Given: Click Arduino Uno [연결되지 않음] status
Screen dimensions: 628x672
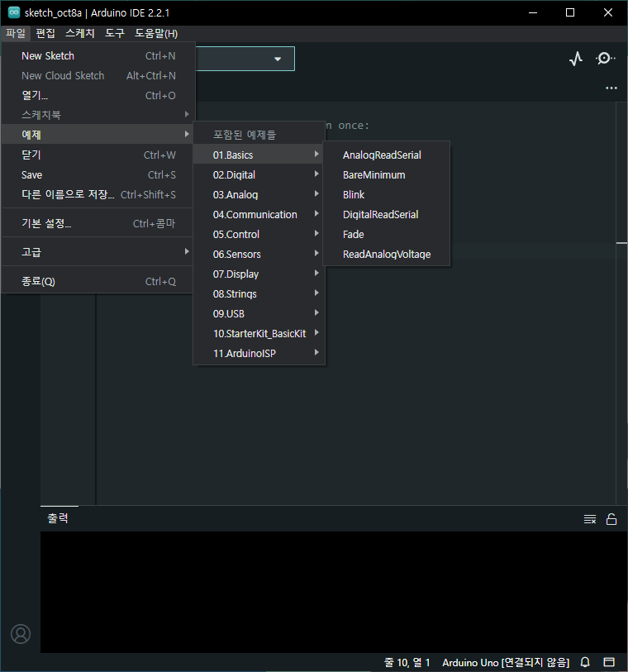Looking at the screenshot, I should tap(506, 663).
